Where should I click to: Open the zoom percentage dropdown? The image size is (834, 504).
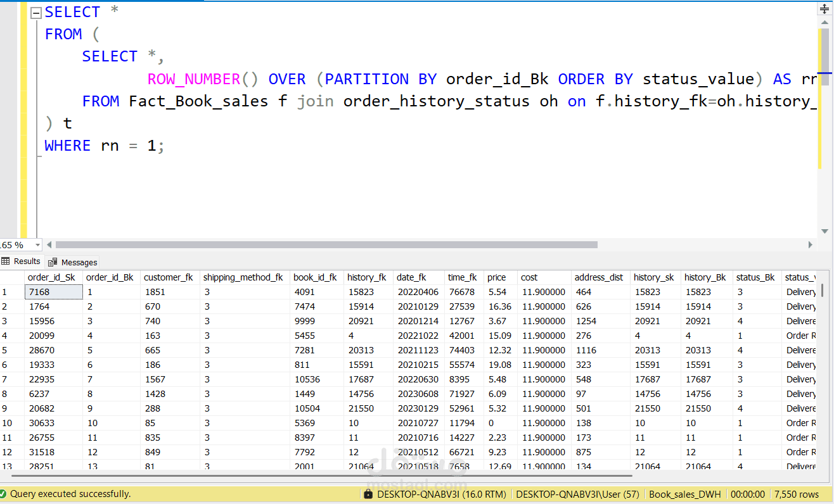(x=36, y=244)
